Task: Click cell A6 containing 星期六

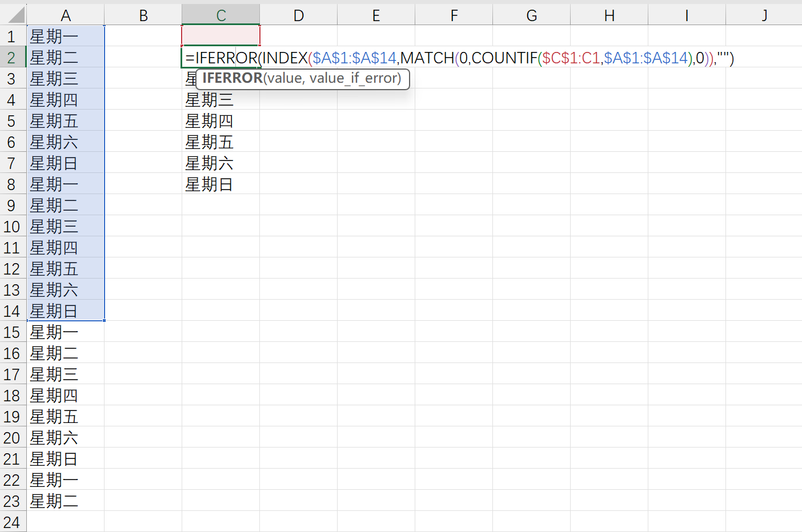Action: click(66, 142)
